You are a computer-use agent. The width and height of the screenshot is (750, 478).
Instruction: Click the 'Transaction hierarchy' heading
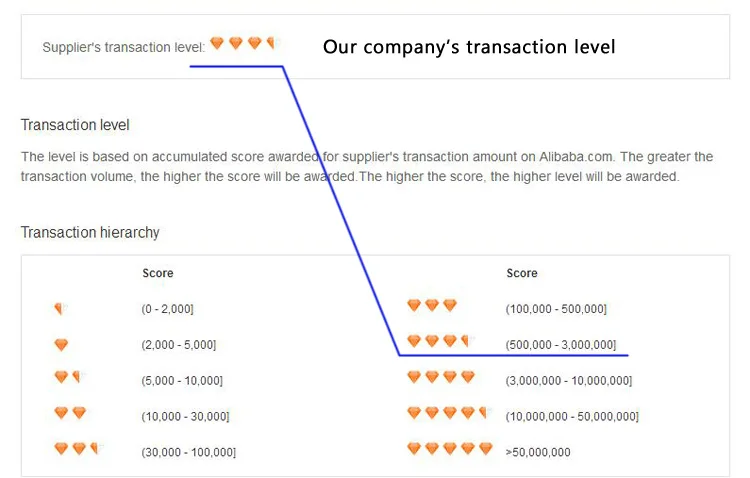click(x=90, y=232)
